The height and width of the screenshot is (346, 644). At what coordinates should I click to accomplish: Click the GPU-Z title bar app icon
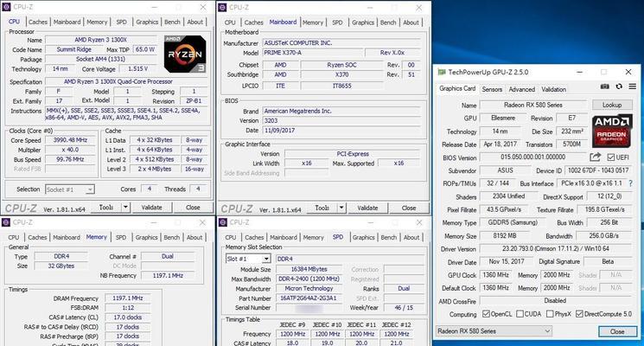(x=442, y=73)
